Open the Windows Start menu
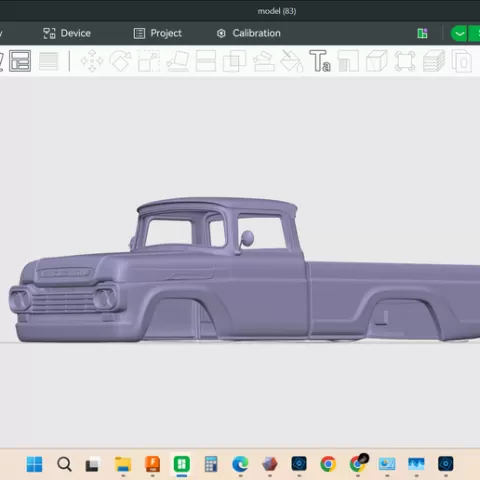 pos(34,464)
